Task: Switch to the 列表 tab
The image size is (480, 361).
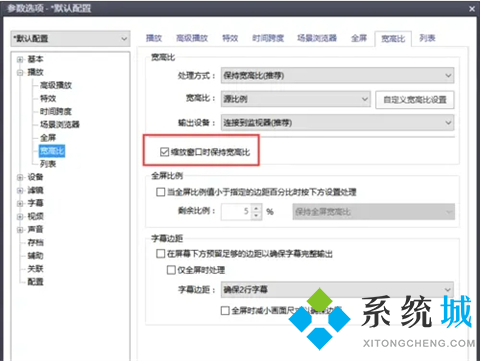Action: [x=427, y=38]
